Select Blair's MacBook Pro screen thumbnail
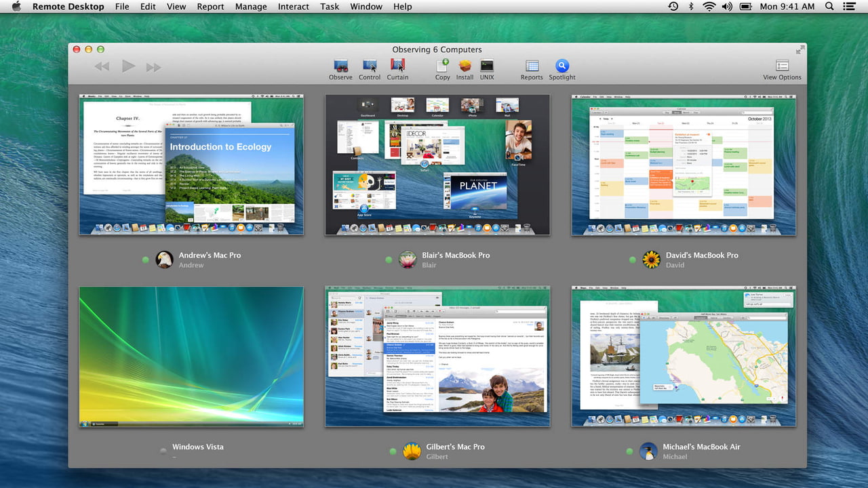 pos(437,165)
